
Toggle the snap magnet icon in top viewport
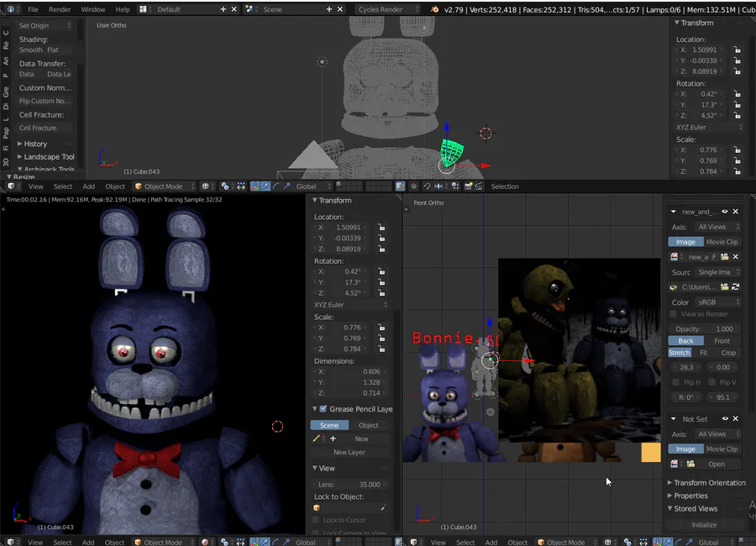[427, 186]
